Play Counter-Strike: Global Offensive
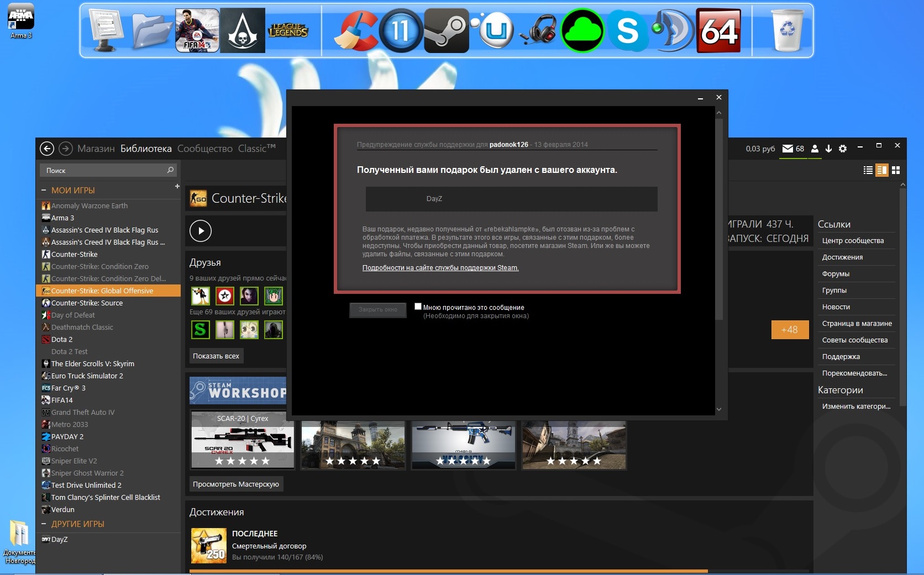Image resolution: width=924 pixels, height=575 pixels. 201,231
